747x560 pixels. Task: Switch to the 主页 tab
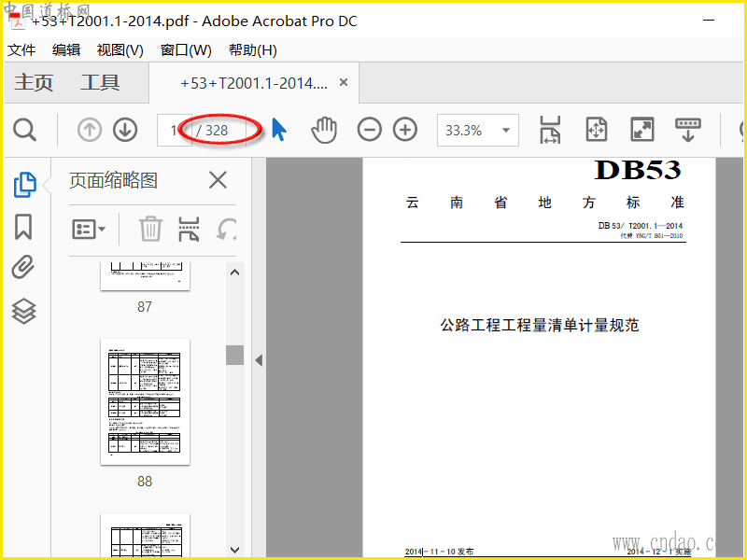[x=34, y=82]
